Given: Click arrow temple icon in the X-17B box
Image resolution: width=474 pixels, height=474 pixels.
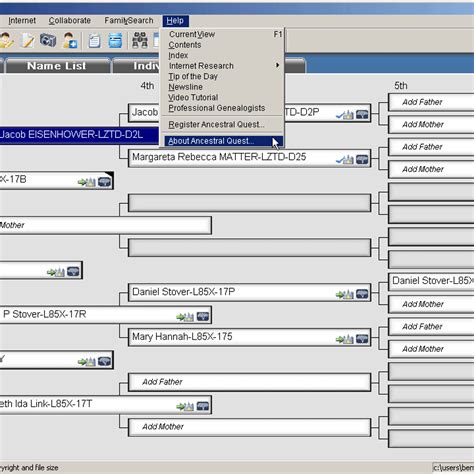Looking at the screenshot, I should click(x=87, y=182).
